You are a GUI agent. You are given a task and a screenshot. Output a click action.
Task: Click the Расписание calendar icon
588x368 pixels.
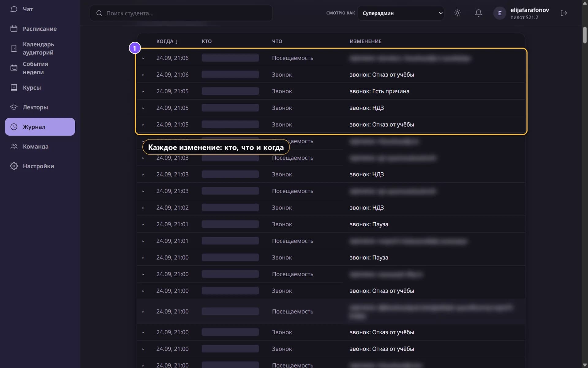click(x=14, y=29)
